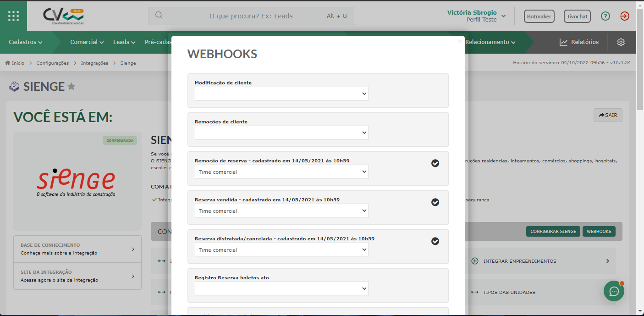
Task: Click the search magnifier icon
Action: pos(159,15)
